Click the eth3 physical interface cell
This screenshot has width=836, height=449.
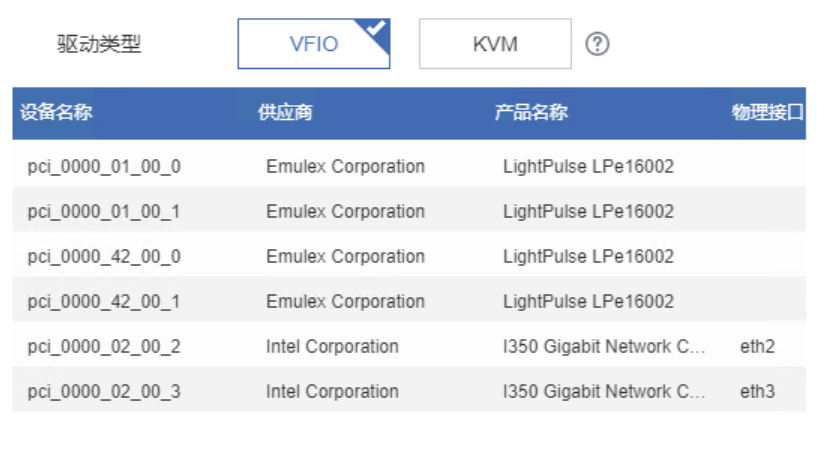coord(757,392)
